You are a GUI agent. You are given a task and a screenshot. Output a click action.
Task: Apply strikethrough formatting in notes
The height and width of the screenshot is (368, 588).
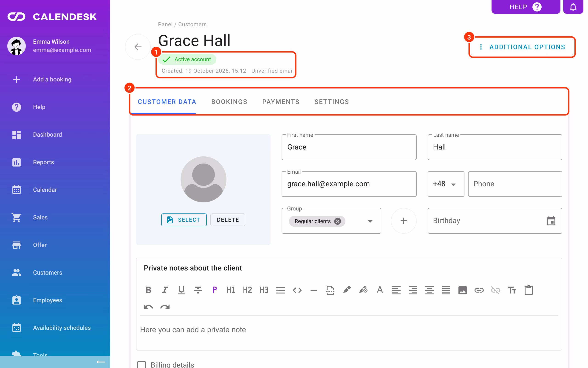(x=198, y=290)
